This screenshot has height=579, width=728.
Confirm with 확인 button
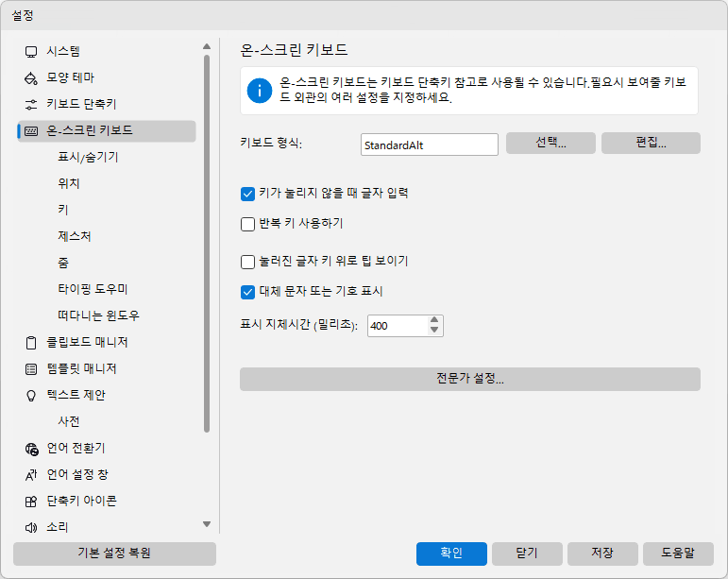[x=451, y=553]
